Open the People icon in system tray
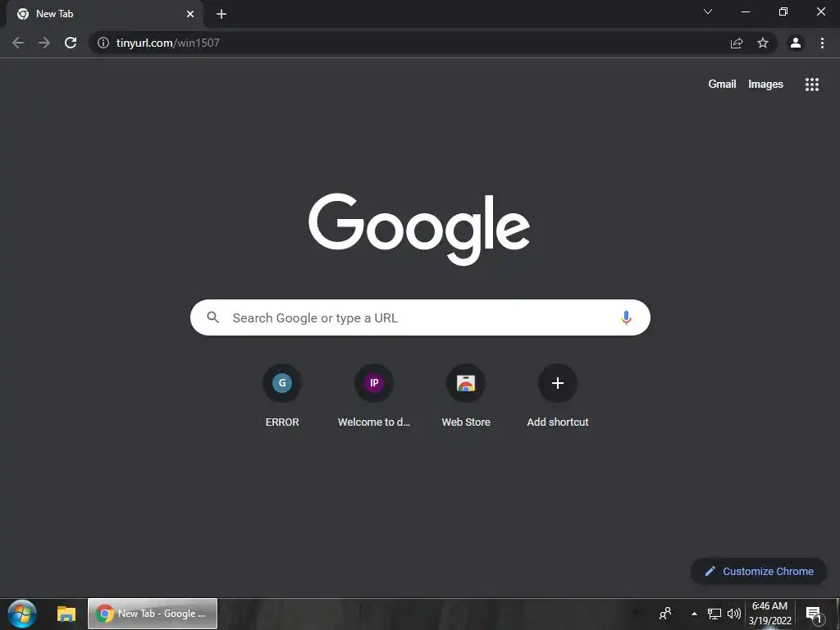 click(665, 614)
